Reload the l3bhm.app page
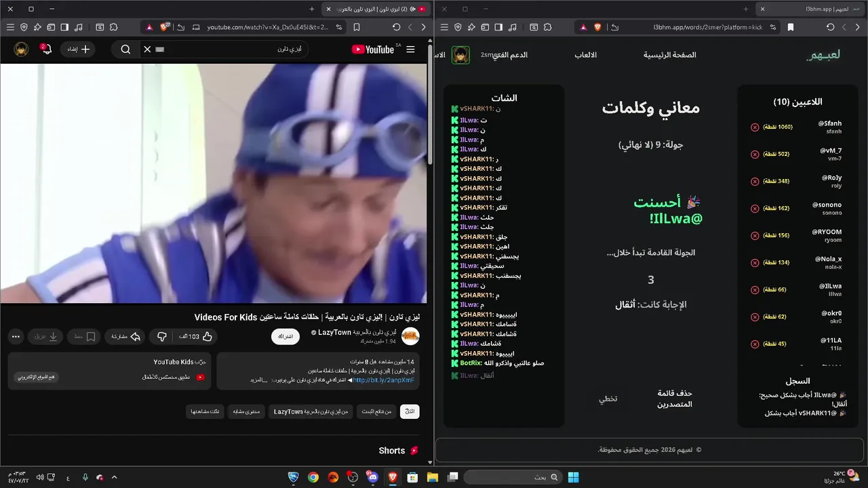868x488 pixels. point(830,27)
